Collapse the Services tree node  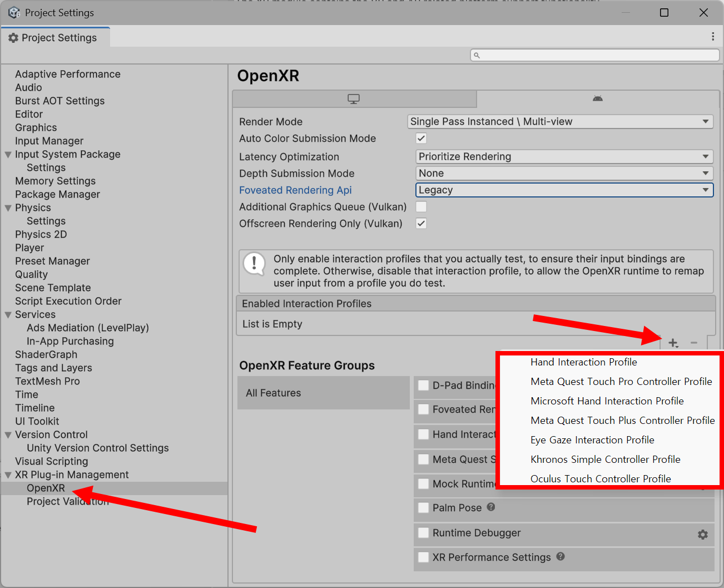(x=8, y=315)
